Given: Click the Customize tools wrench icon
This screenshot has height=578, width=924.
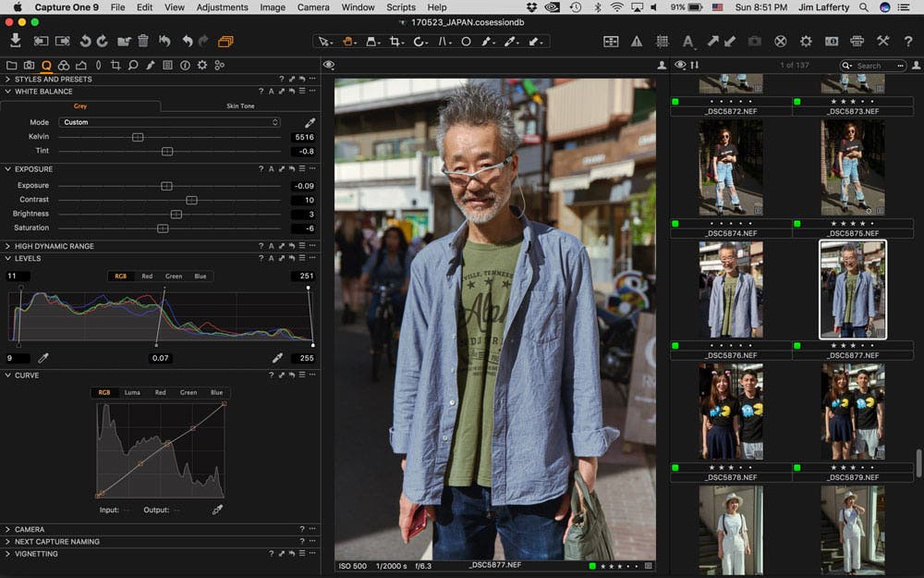Looking at the screenshot, I should [882, 42].
